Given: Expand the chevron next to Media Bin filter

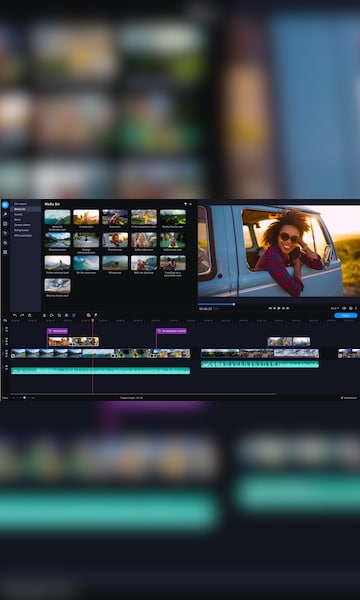Looking at the screenshot, I should (x=191, y=204).
